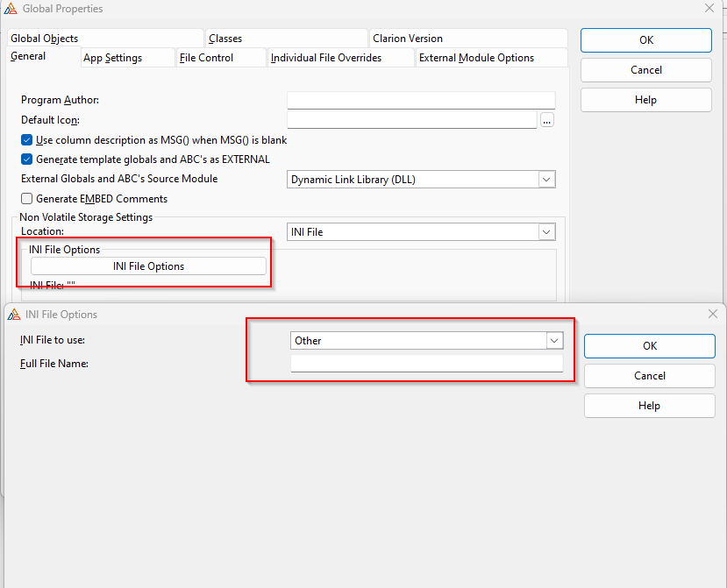This screenshot has height=588, width=727.
Task: Open the Global Objects tab
Action: 44,39
